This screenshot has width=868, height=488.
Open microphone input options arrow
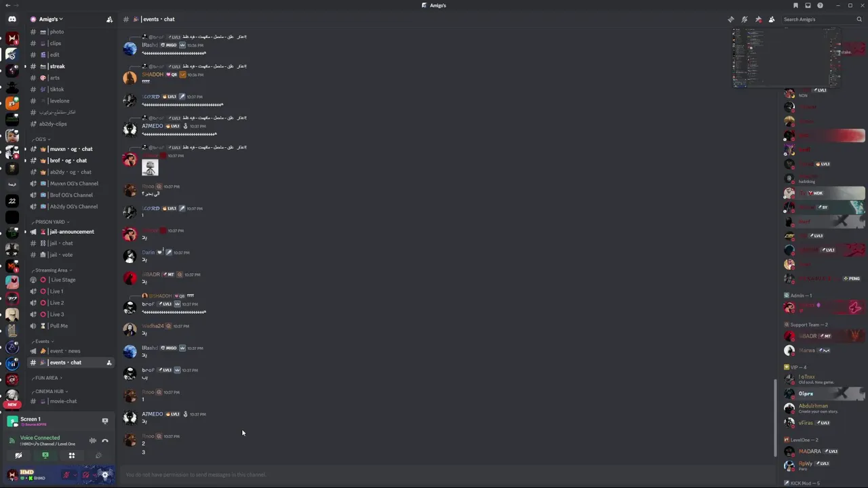coord(74,475)
